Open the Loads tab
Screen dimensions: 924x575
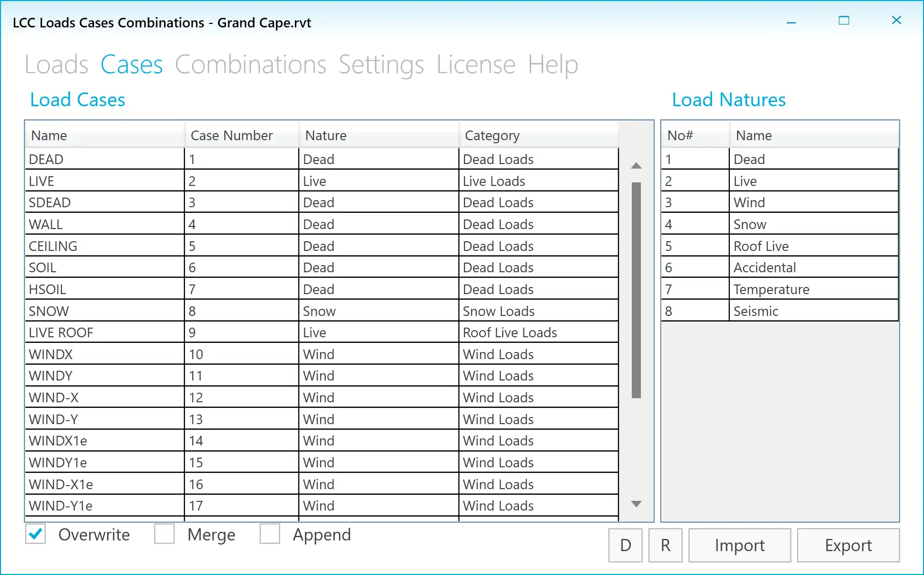click(x=56, y=65)
